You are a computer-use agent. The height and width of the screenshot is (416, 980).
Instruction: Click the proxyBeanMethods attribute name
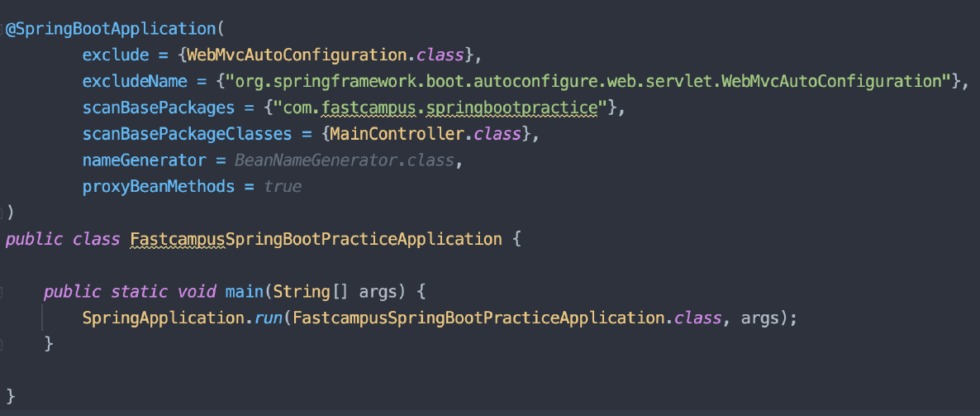click(159, 186)
